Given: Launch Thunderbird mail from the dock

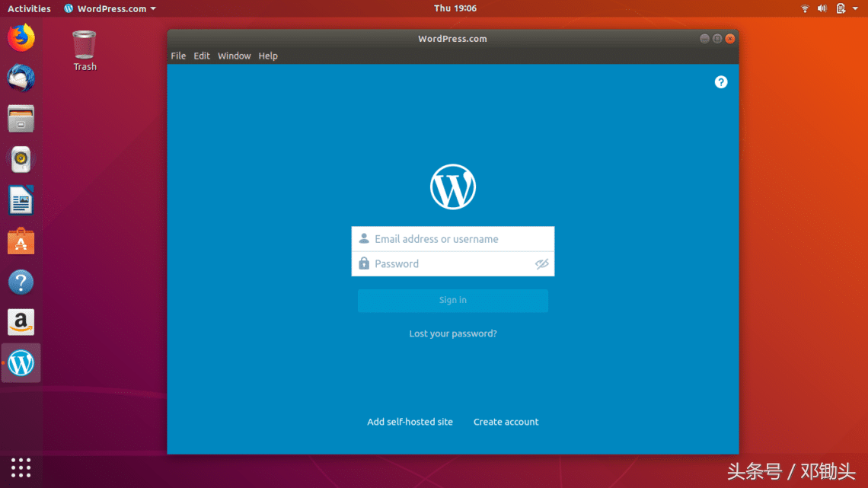Looking at the screenshot, I should pyautogui.click(x=21, y=78).
